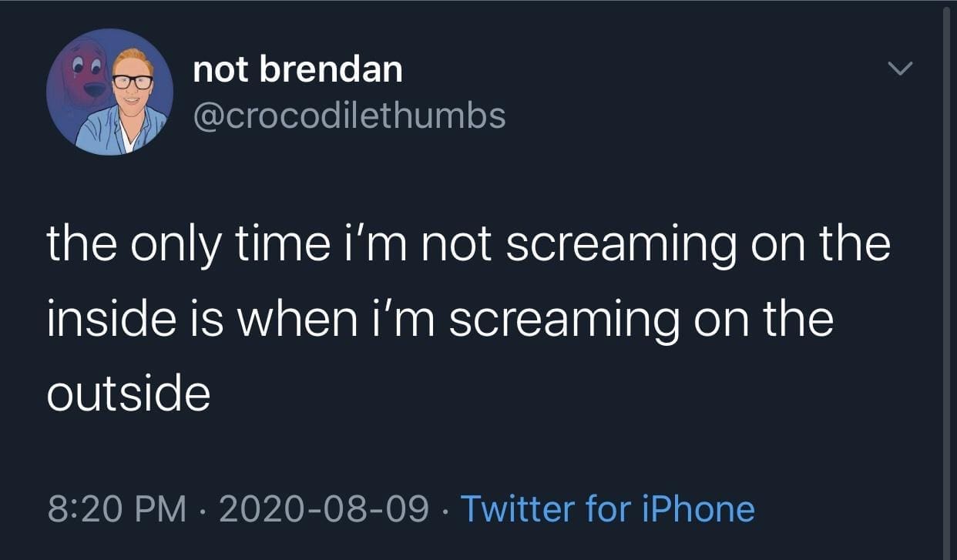Open the "not brendan" display name
Image resolution: width=957 pixels, height=560 pixels.
[297, 71]
